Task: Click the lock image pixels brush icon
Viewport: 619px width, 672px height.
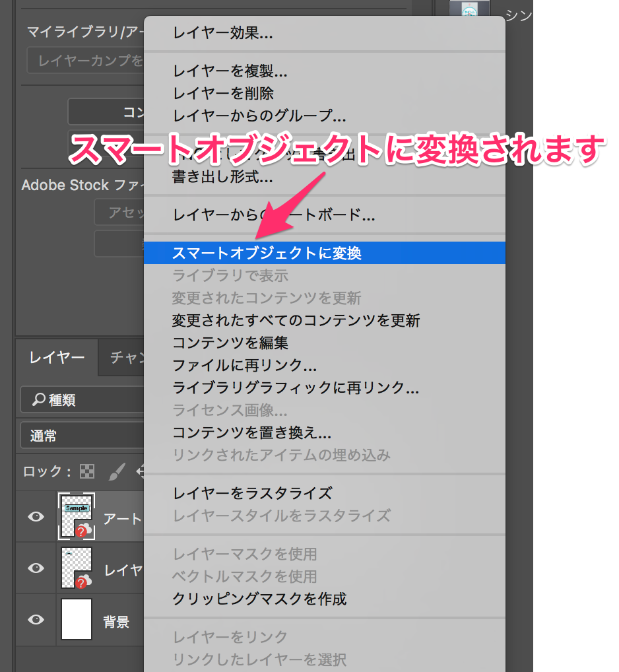Action: point(117,471)
